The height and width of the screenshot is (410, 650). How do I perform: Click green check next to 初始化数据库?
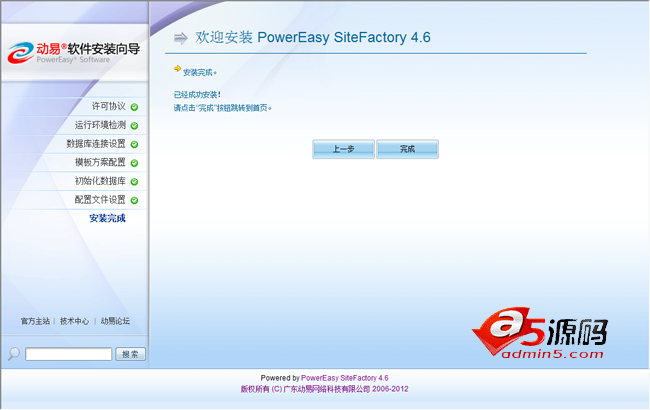coord(134,182)
